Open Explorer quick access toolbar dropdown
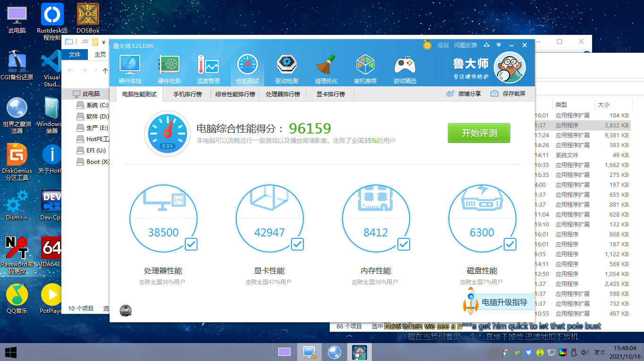 point(103,42)
